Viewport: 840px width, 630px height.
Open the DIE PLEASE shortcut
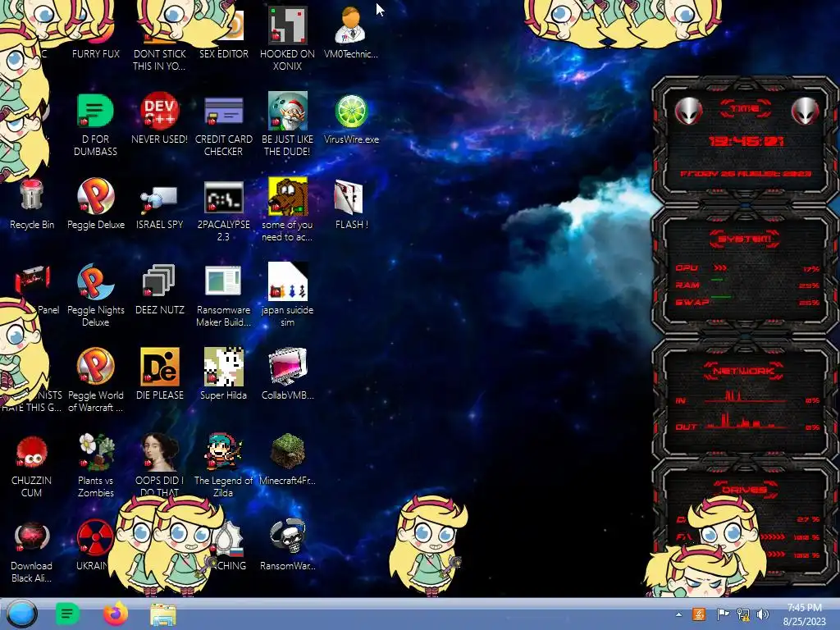click(160, 367)
